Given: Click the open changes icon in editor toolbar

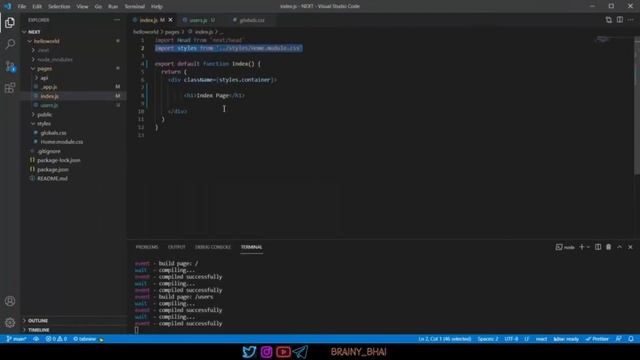Looking at the screenshot, I should pos(609,20).
